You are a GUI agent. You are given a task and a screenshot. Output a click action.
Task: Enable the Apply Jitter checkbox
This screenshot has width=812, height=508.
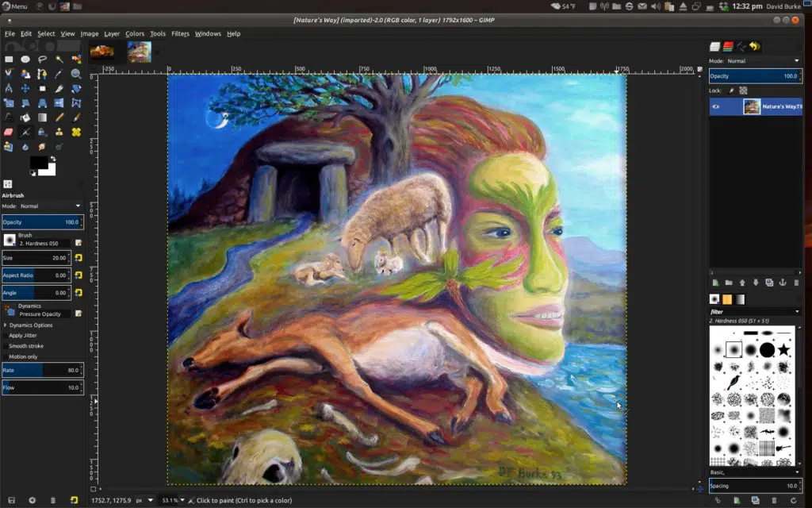[x=23, y=336]
